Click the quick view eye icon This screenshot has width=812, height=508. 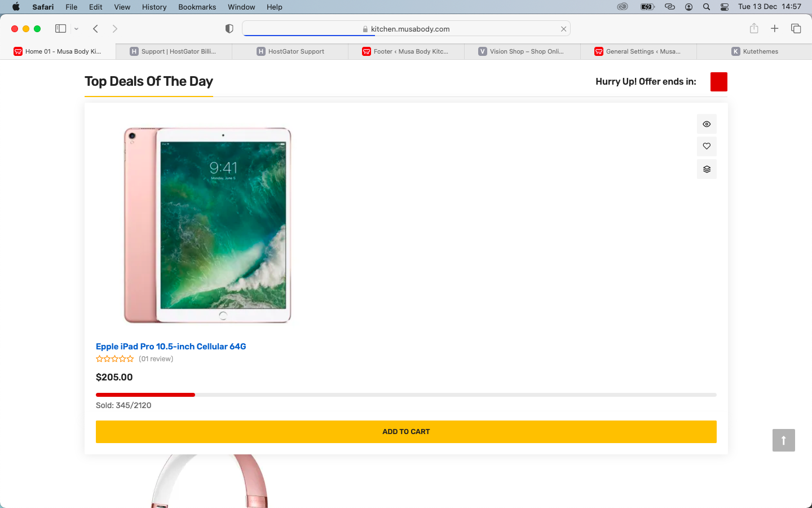[707, 124]
